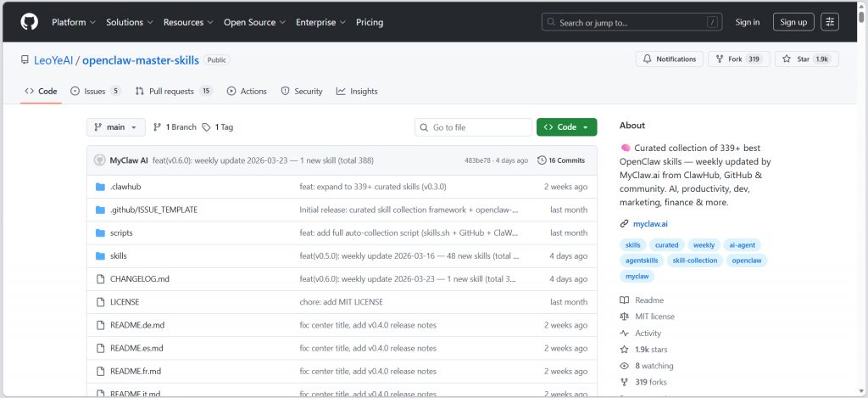Open commit 'feat: expand to 339+ curated skills'
This screenshot has height=398, width=868.
(373, 187)
